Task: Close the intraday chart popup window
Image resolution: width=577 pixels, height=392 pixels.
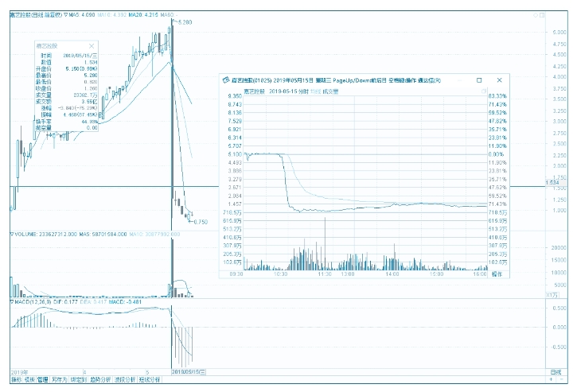Action: (499, 80)
